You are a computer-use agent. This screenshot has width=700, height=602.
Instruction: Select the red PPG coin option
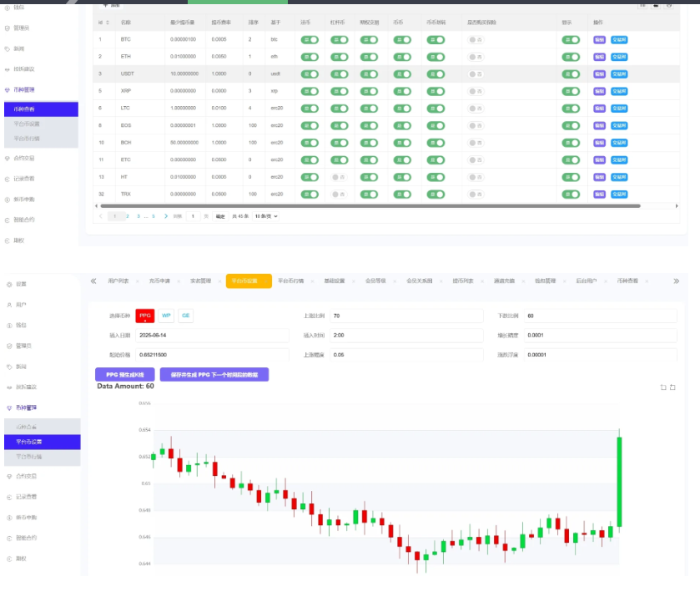click(145, 316)
